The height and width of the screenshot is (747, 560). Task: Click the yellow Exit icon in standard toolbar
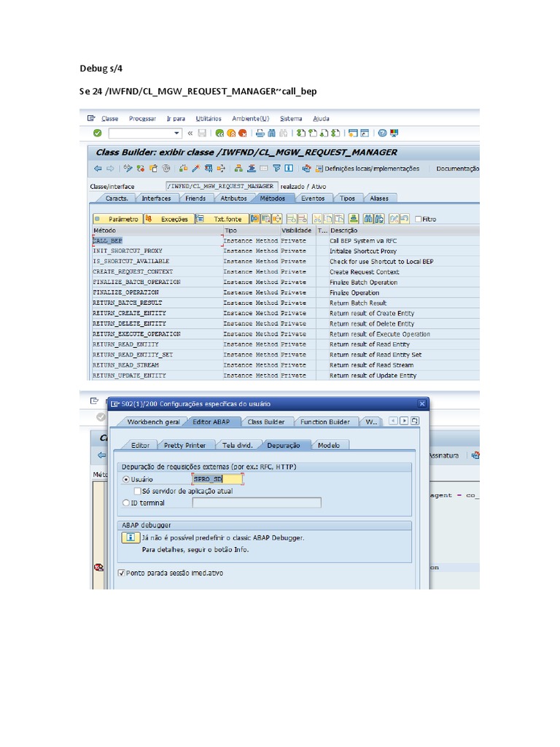[x=231, y=133]
